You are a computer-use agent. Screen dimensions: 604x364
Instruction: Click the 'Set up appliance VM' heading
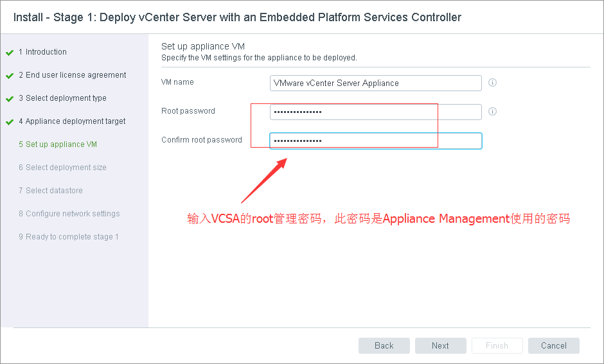[x=203, y=46]
